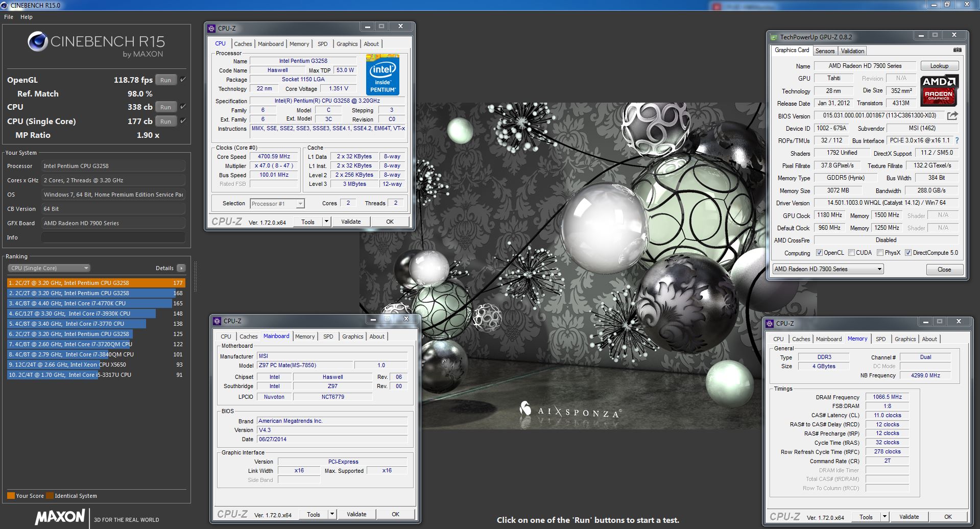980x529 pixels.
Task: Click the GPU-Z BIOS share/export icon
Action: [x=952, y=116]
